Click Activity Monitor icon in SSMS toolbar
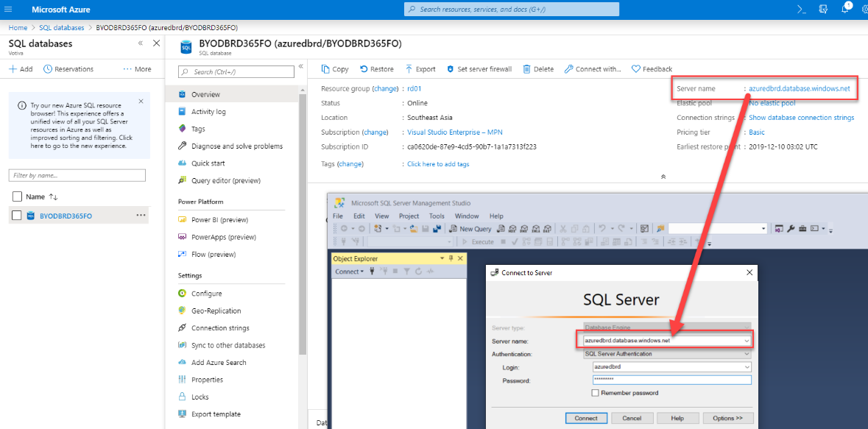This screenshot has height=429, width=868. 645,229
